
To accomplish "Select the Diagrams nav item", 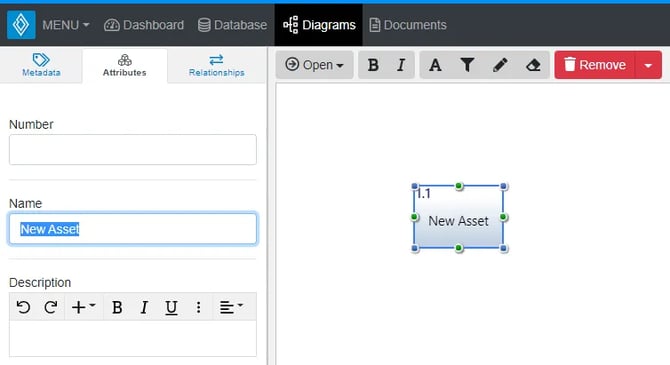I will click(319, 25).
